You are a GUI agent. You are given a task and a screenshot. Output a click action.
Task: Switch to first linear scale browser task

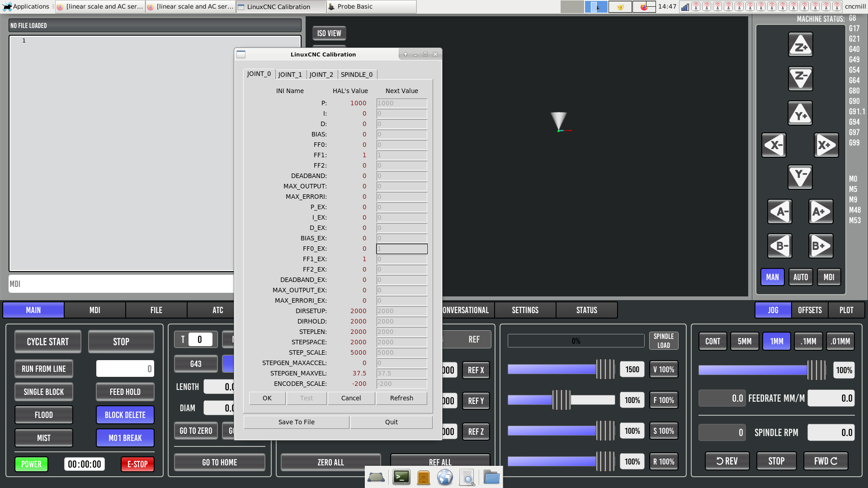click(100, 6)
